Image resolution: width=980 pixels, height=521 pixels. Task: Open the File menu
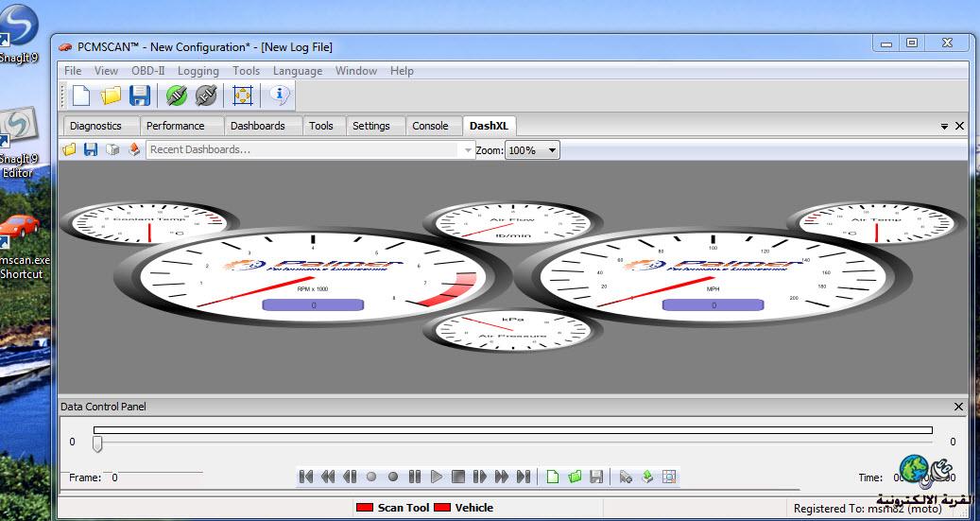(73, 71)
